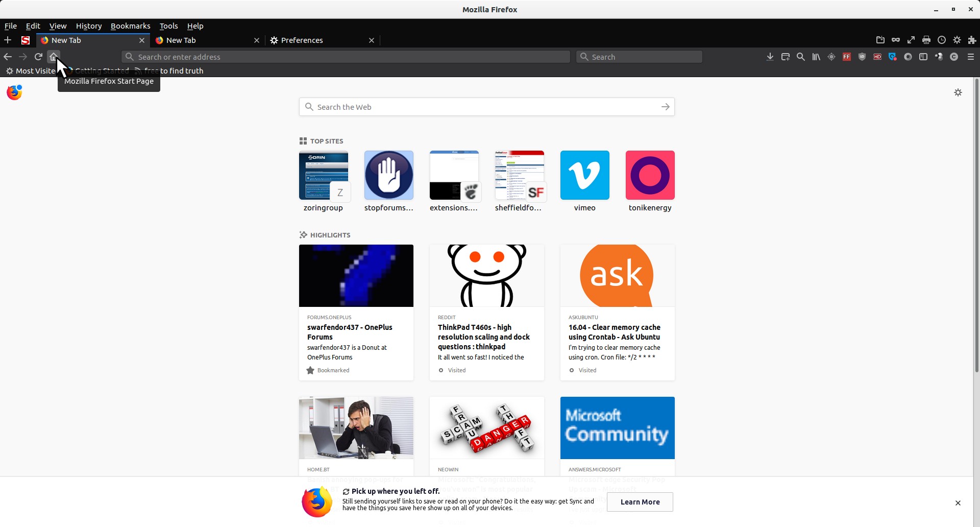Click the Learn More button
980x527 pixels.
click(640, 502)
